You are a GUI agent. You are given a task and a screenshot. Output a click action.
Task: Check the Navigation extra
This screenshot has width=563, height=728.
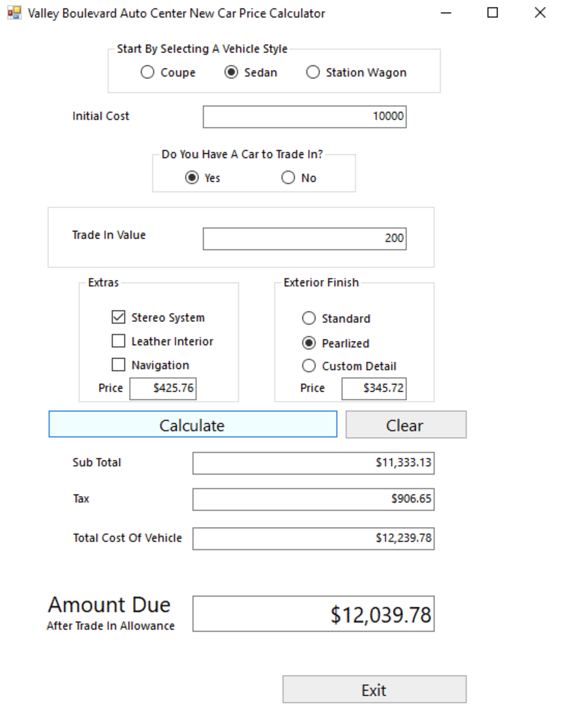(118, 365)
